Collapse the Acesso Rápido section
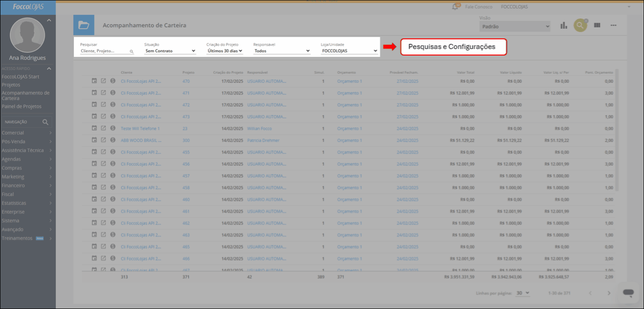 click(x=49, y=68)
